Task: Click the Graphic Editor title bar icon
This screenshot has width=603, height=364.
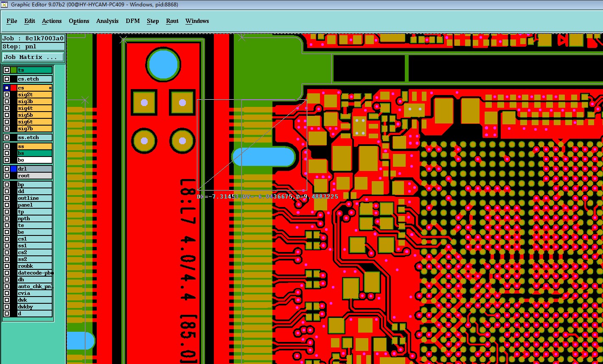Action: tap(4, 5)
